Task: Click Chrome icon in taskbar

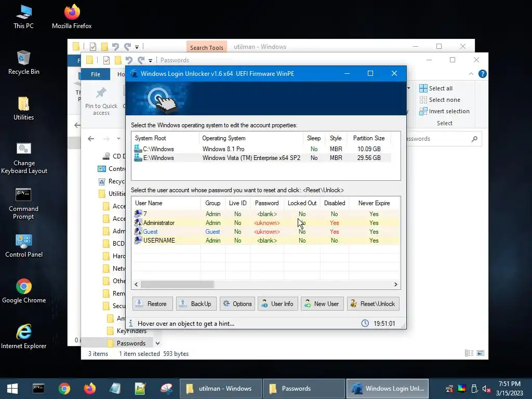Action: (64, 389)
